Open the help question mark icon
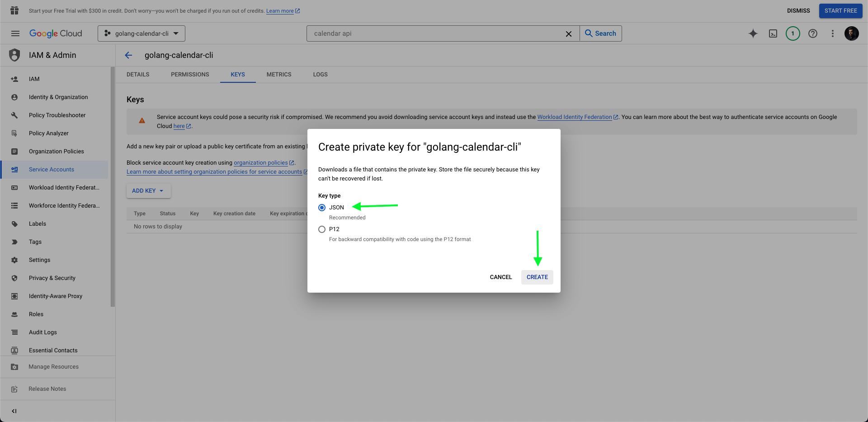 click(x=813, y=33)
